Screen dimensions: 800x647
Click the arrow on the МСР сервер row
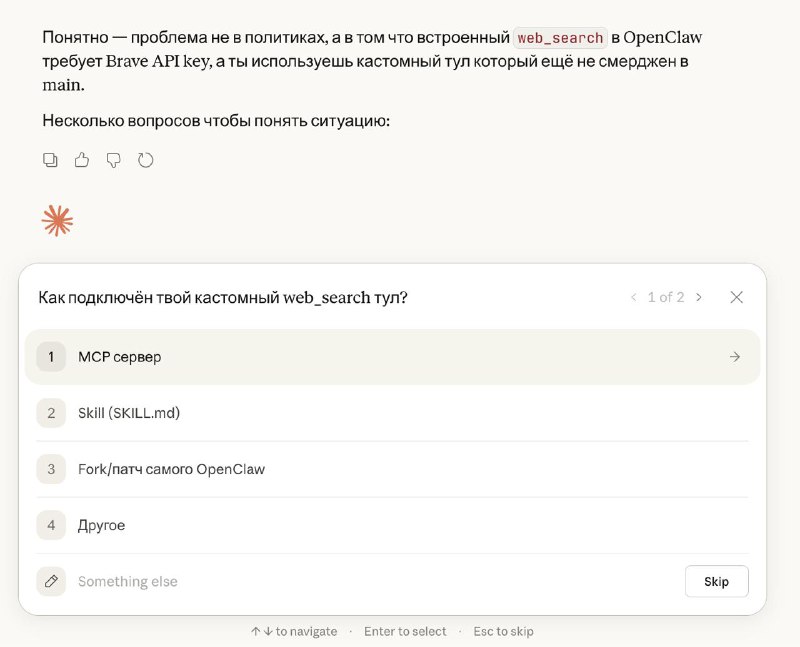click(735, 356)
